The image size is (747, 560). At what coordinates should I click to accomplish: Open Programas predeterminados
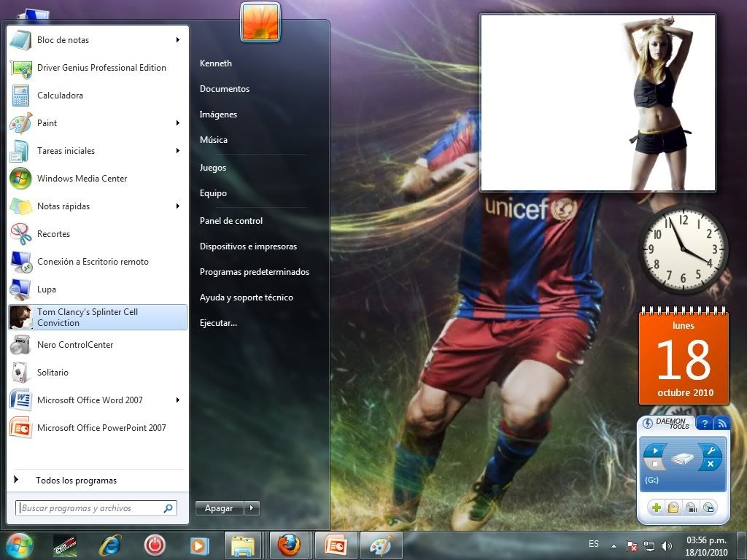pos(255,272)
